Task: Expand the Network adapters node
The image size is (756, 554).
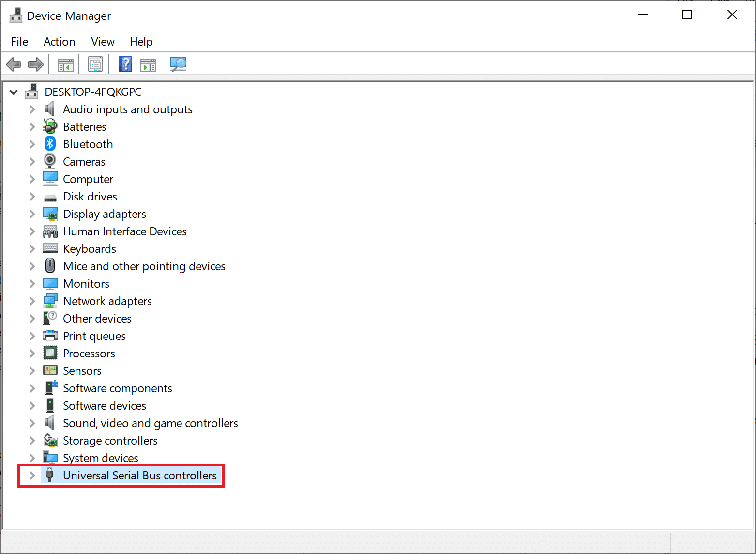Action: tap(32, 301)
